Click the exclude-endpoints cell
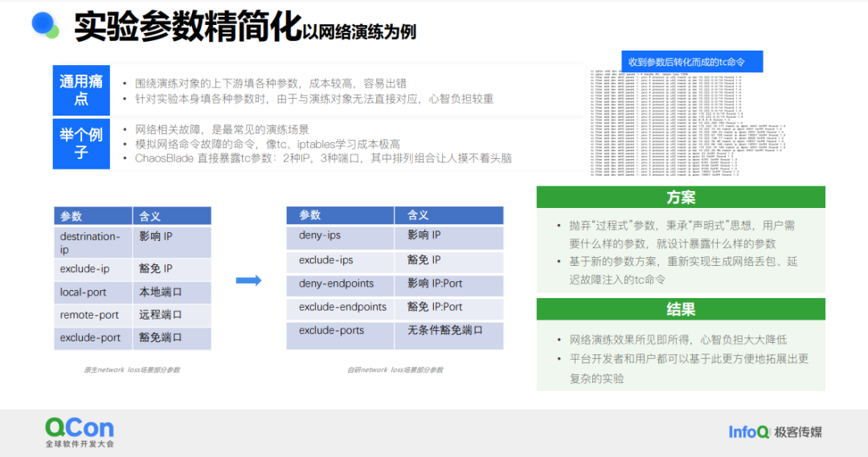Image resolution: width=868 pixels, height=457 pixels. [340, 308]
